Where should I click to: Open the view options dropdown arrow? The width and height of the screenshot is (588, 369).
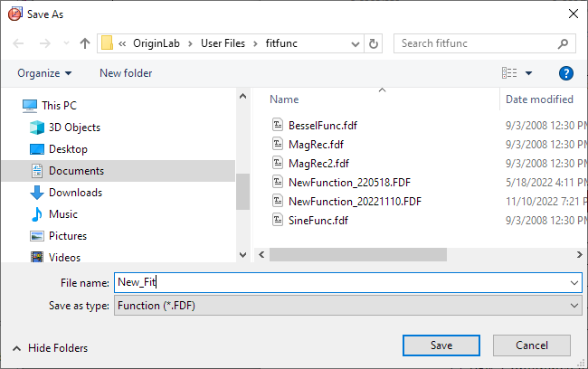click(529, 73)
